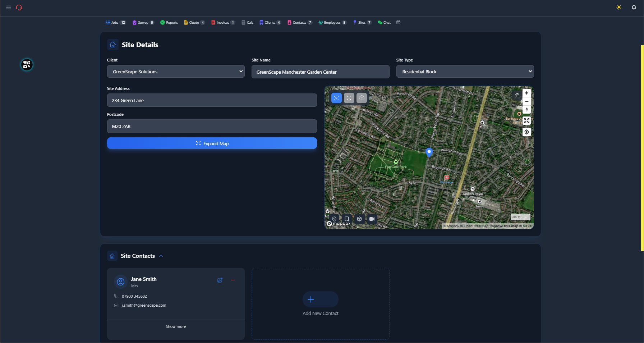This screenshot has width=644, height=343.
Task: Toggle map fullscreen icon
Action: click(x=526, y=121)
